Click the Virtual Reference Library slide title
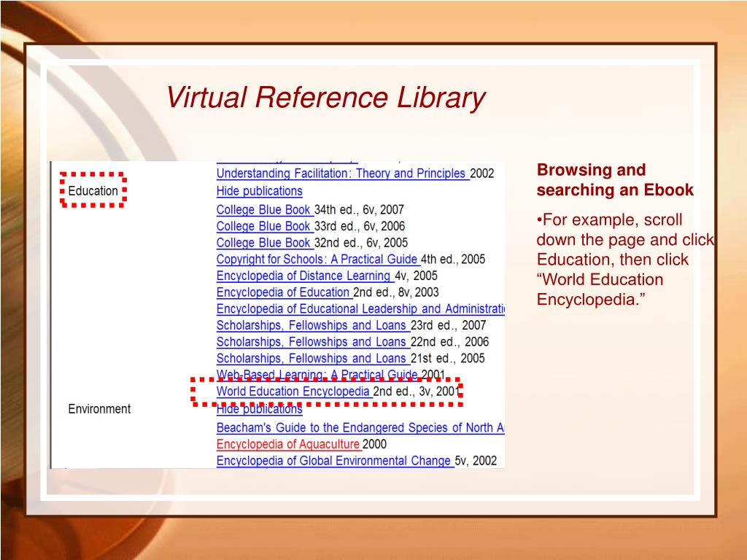747x560 pixels. 325,98
